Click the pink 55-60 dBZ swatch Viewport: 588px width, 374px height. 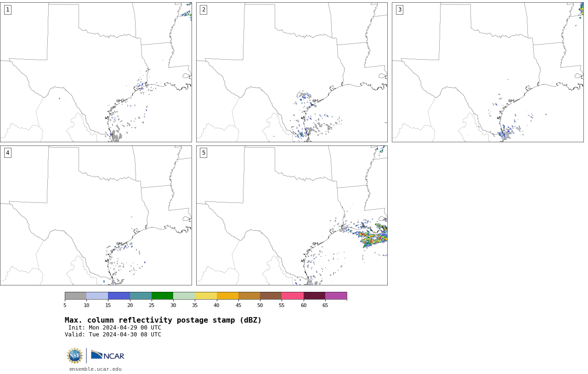click(293, 296)
